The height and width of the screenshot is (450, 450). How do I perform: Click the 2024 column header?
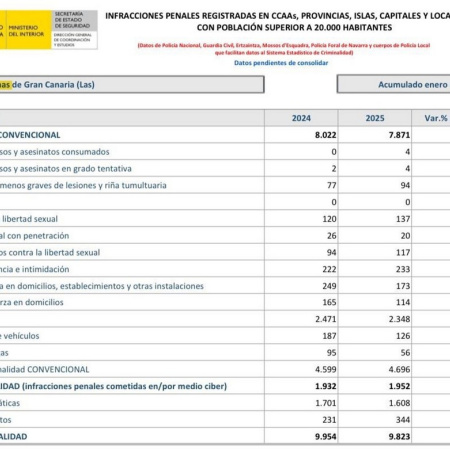click(x=301, y=118)
